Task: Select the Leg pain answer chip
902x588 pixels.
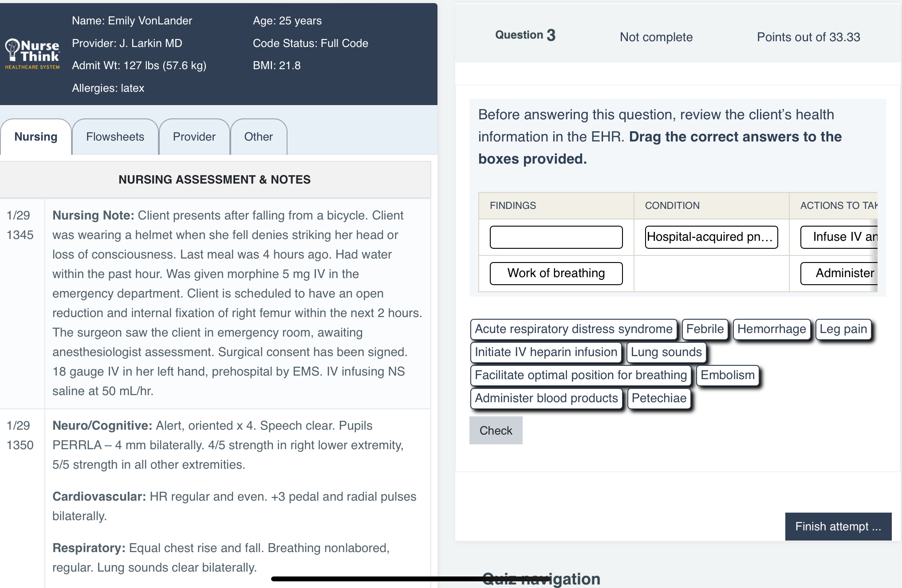Action: (x=843, y=329)
